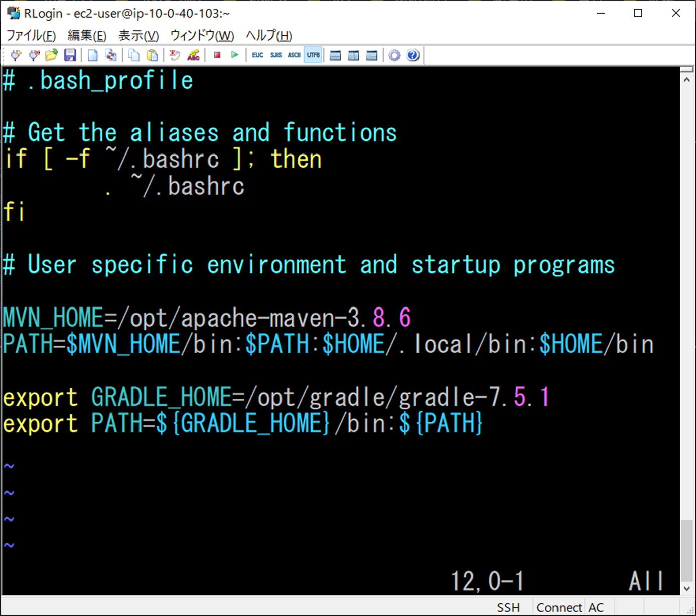The width and height of the screenshot is (696, 616).
Task: Click the green play script icon
Action: [x=235, y=55]
